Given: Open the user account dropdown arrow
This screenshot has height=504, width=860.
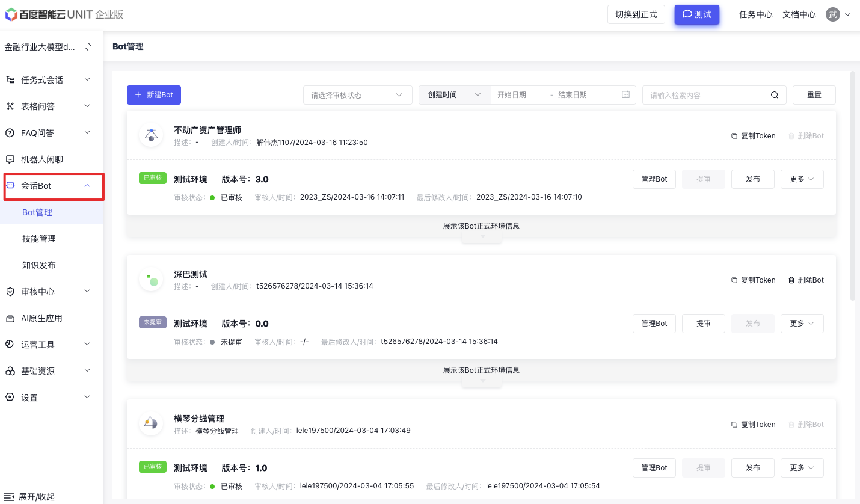Looking at the screenshot, I should pyautogui.click(x=848, y=14).
